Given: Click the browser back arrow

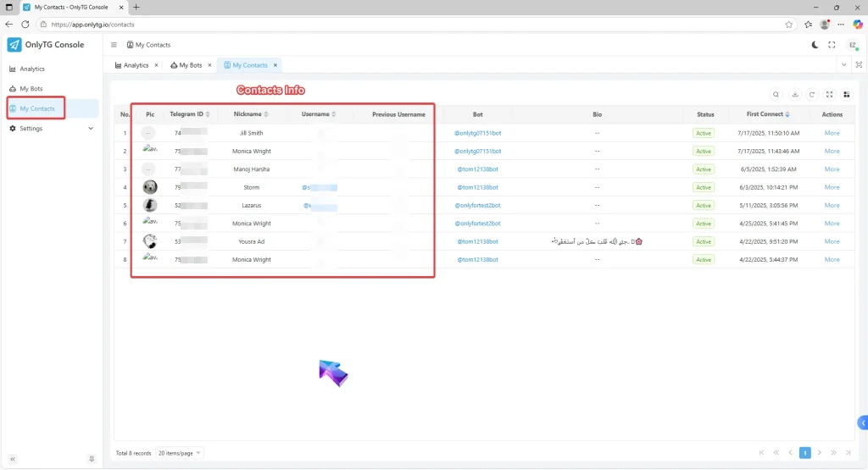Looking at the screenshot, I should [x=8, y=25].
